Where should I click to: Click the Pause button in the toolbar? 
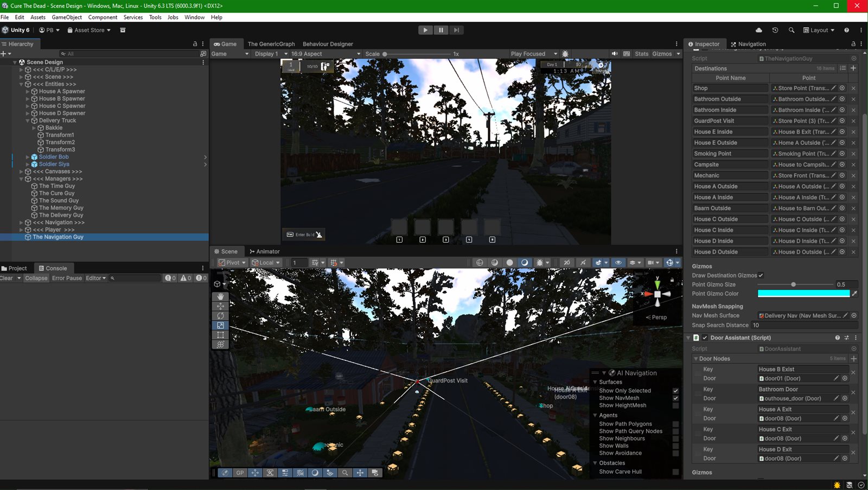[x=441, y=30]
